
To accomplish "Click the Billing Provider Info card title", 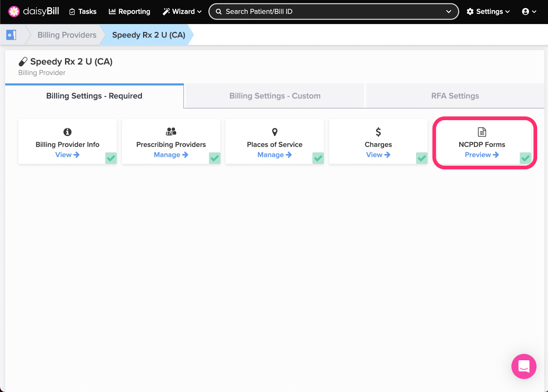I will tap(67, 145).
